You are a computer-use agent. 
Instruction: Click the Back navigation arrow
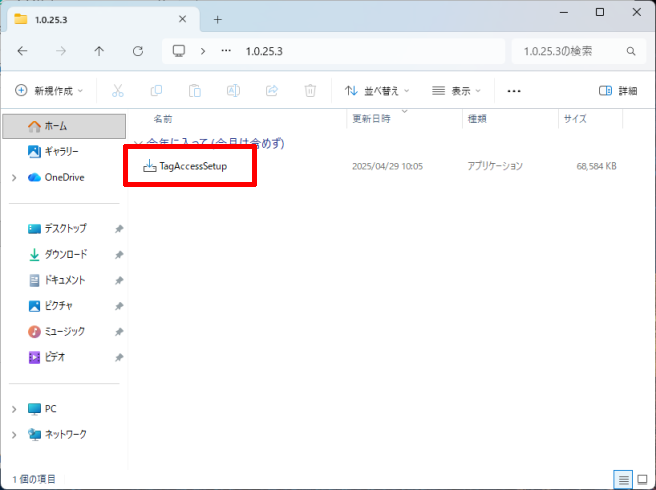pos(23,50)
